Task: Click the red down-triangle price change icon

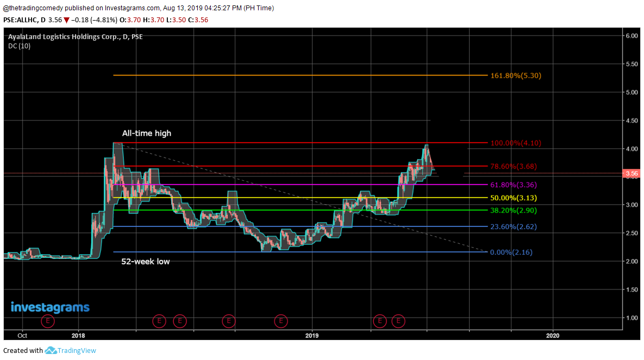Action: (66, 20)
